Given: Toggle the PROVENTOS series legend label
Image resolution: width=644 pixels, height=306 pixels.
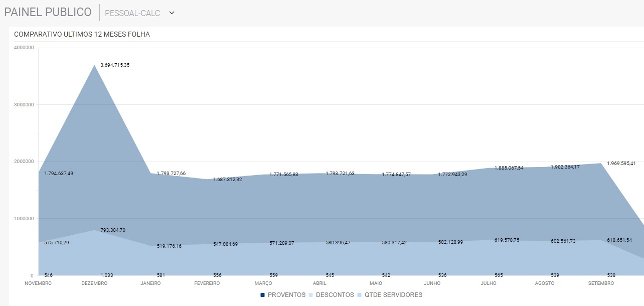Looking at the screenshot, I should pyautogui.click(x=286, y=295).
